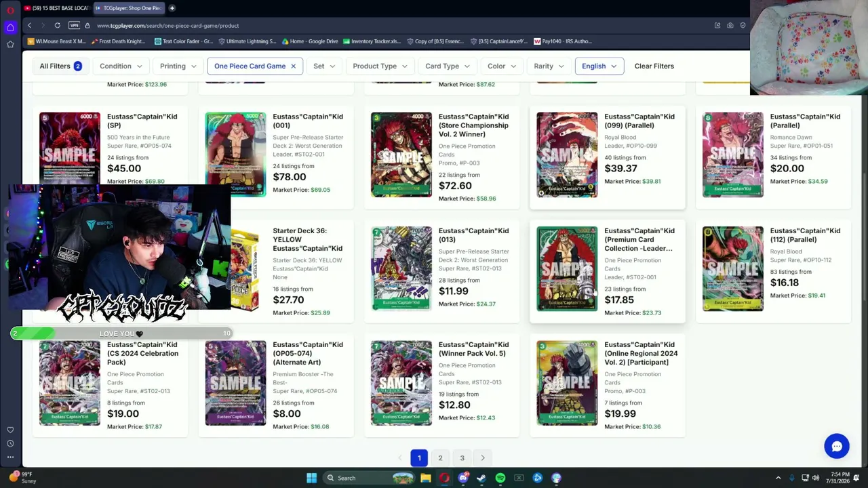Show hidden system tray icons
Viewport: 868px width, 488px height.
coord(778,478)
